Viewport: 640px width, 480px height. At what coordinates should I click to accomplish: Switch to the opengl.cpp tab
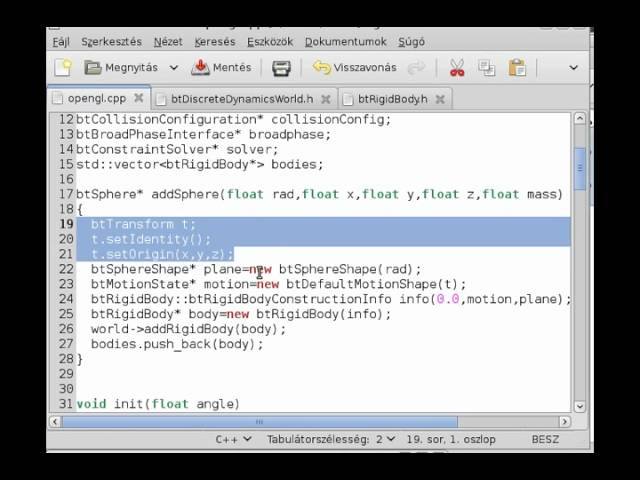97,98
